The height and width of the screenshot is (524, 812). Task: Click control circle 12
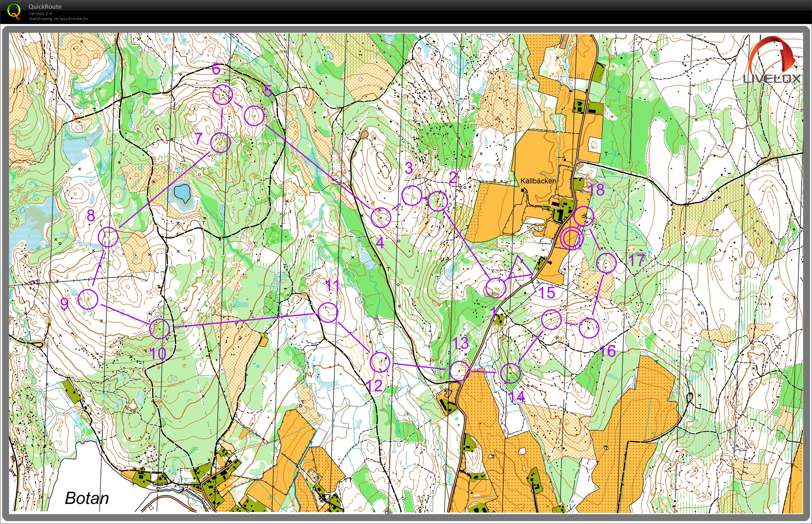coord(380,362)
